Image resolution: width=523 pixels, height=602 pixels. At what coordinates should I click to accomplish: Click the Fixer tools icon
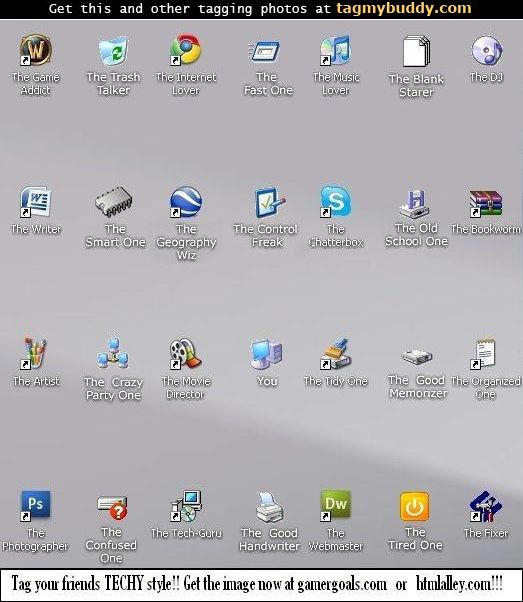click(x=486, y=506)
